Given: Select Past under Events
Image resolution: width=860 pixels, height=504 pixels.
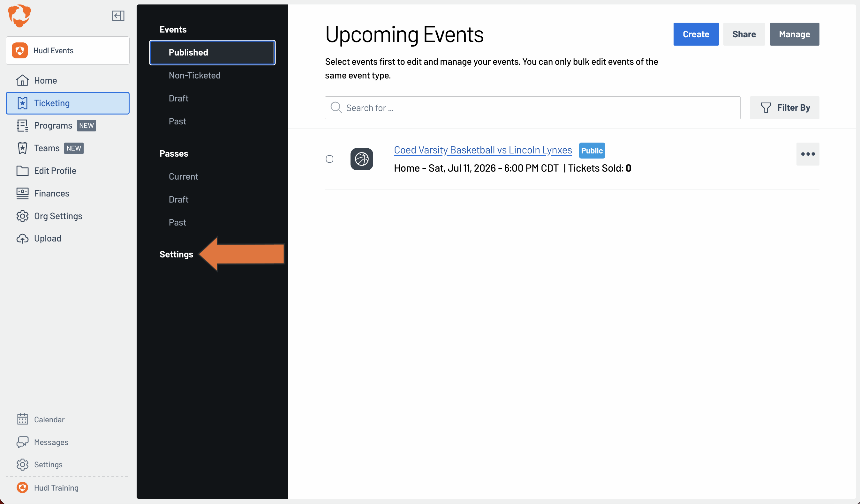Looking at the screenshot, I should pos(177,122).
